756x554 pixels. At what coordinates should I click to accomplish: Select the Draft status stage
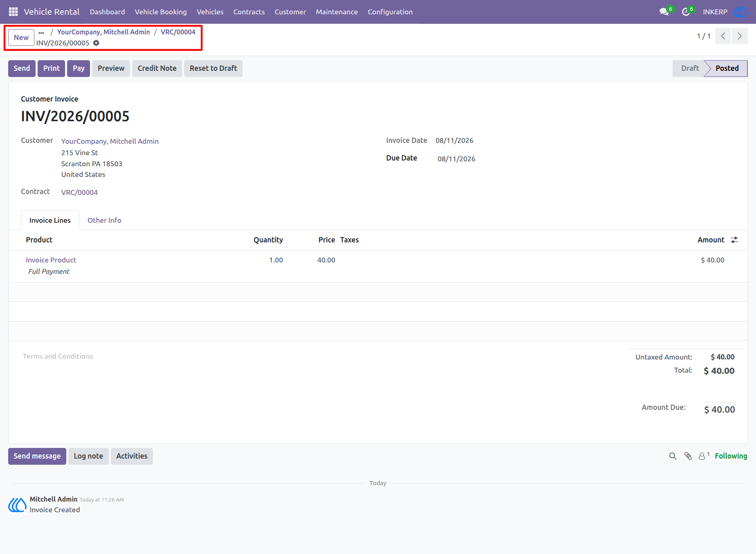click(x=690, y=68)
